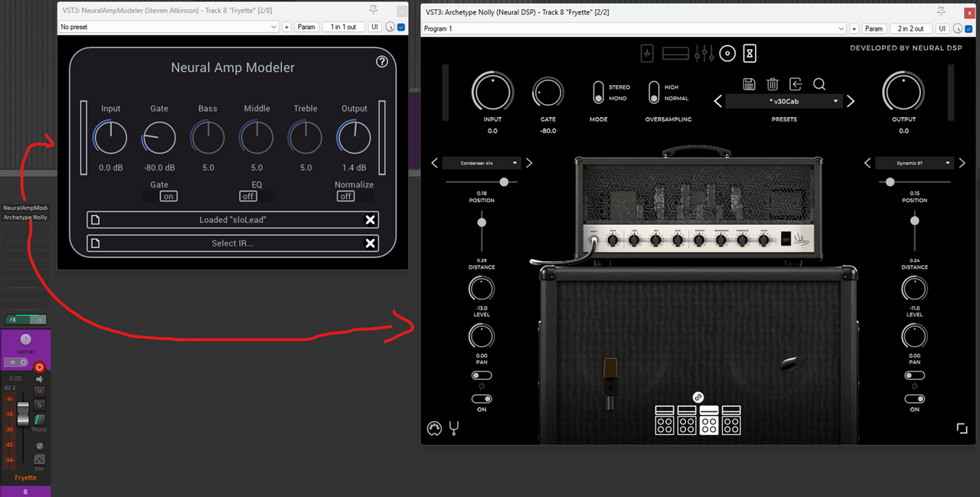Open "No preset" dropdown in NeuralAmpModeler window

(x=168, y=27)
